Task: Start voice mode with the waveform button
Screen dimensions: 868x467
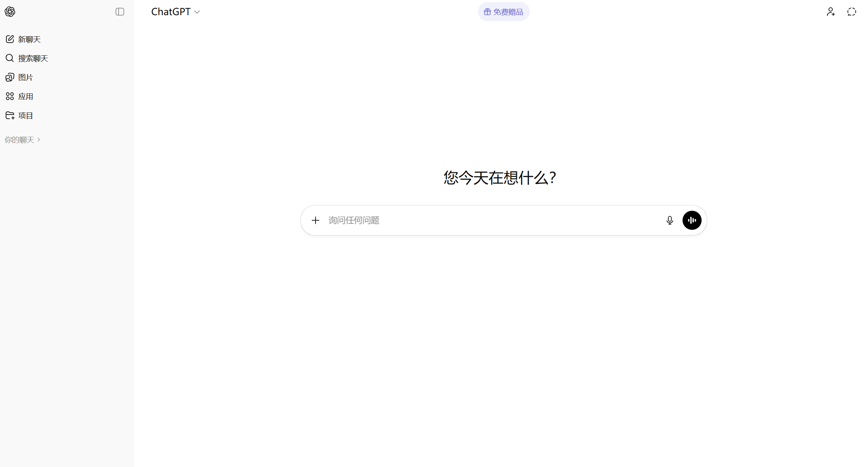Action: click(x=692, y=220)
